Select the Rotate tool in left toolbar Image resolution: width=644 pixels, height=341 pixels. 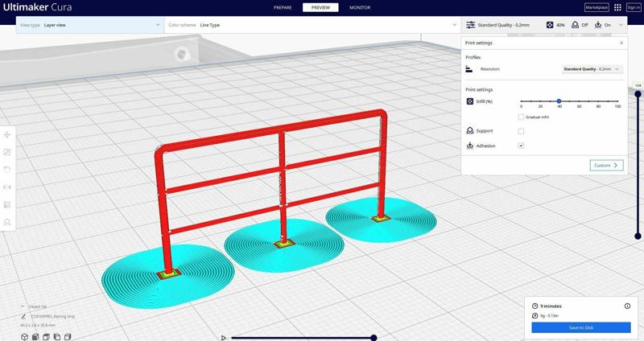[7, 170]
